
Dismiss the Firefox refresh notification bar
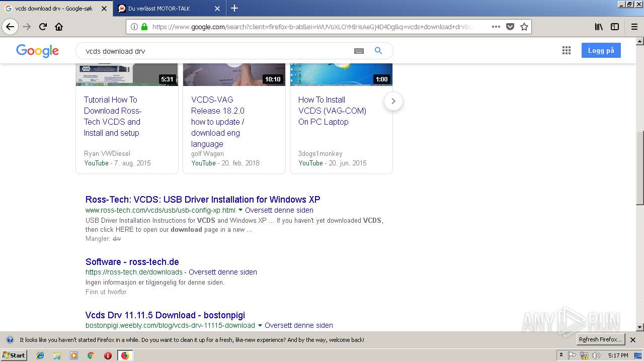633,340
